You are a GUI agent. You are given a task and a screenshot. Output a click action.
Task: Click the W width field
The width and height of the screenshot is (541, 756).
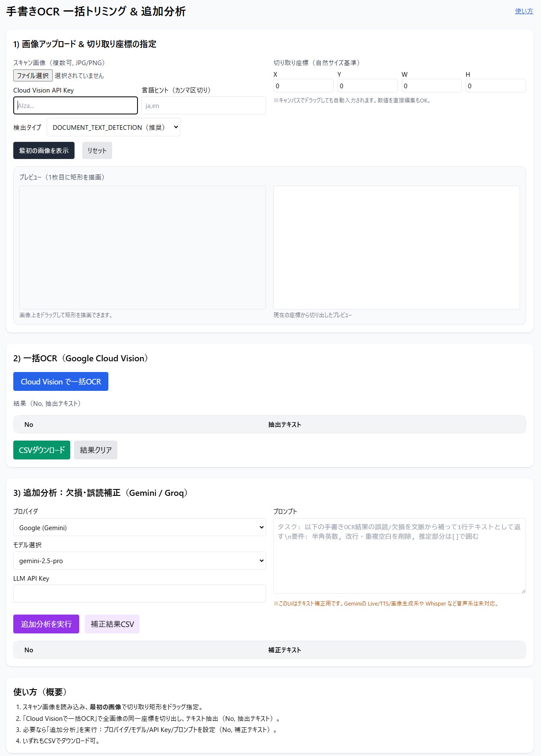[431, 86]
